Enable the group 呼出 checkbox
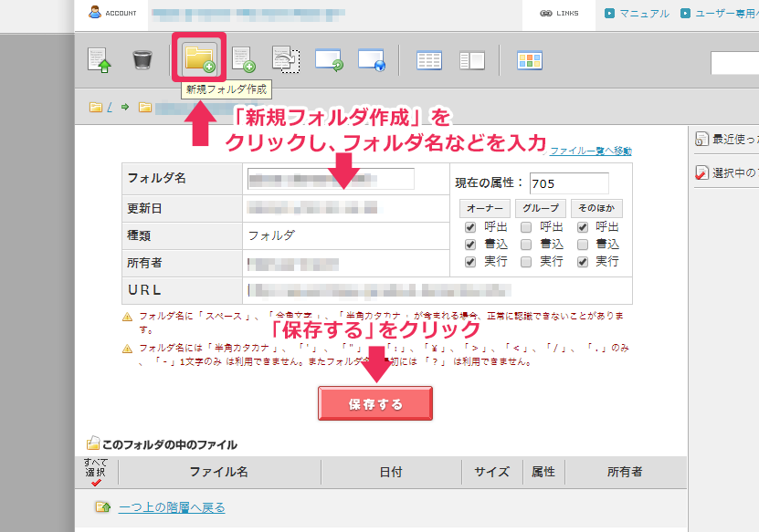The image size is (759, 532). point(527,227)
